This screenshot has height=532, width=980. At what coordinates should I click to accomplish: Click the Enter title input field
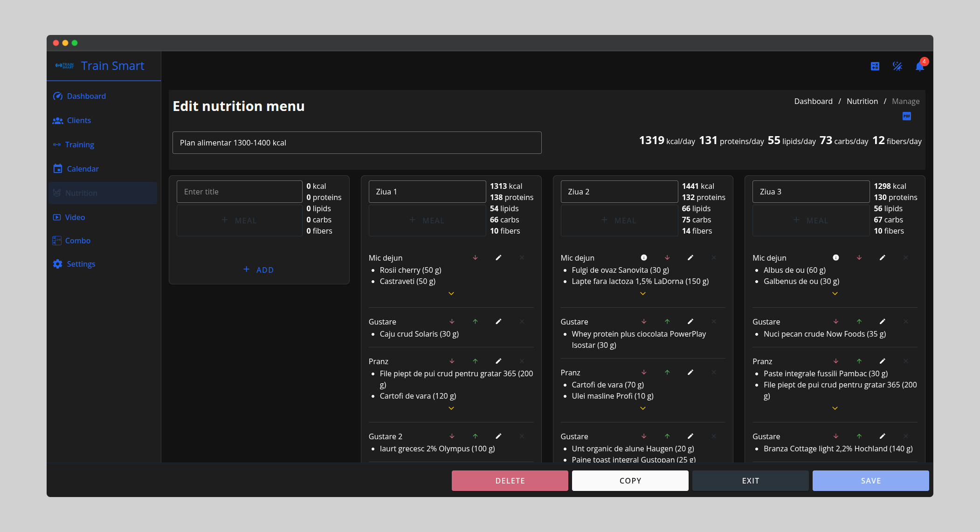click(239, 191)
